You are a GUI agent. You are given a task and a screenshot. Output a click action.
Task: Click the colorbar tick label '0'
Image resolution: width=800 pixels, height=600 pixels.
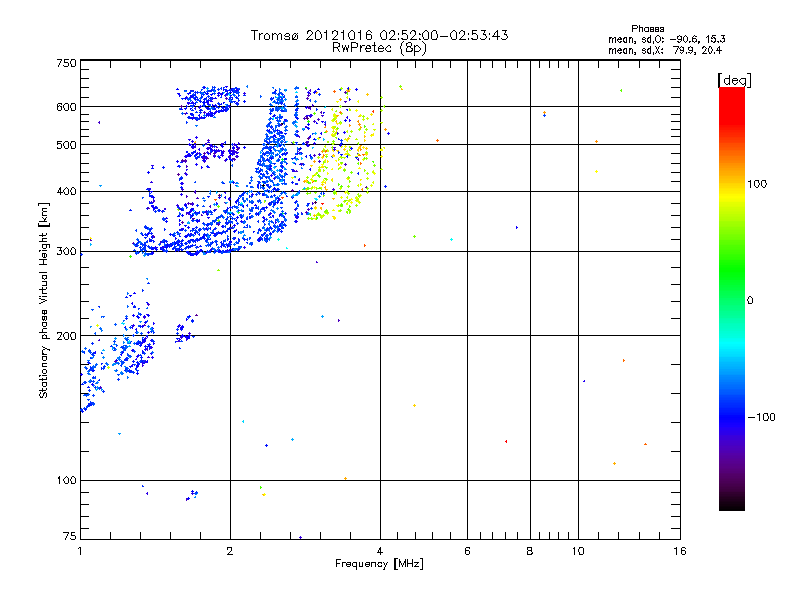(750, 301)
